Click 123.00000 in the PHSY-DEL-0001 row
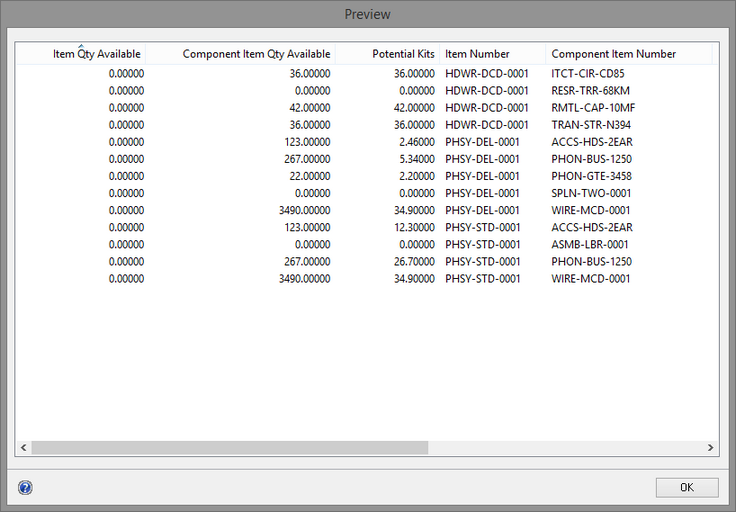The height and width of the screenshot is (512, 736). point(307,142)
